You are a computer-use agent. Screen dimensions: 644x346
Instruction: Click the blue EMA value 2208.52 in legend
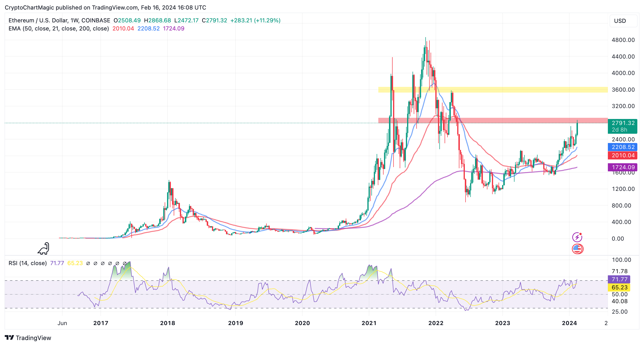click(149, 29)
